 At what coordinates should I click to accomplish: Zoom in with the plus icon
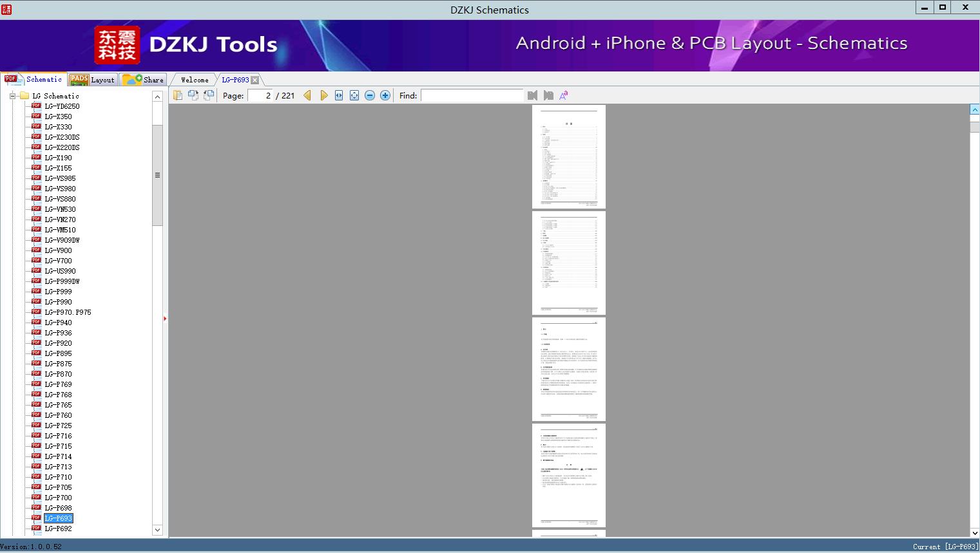(x=385, y=95)
